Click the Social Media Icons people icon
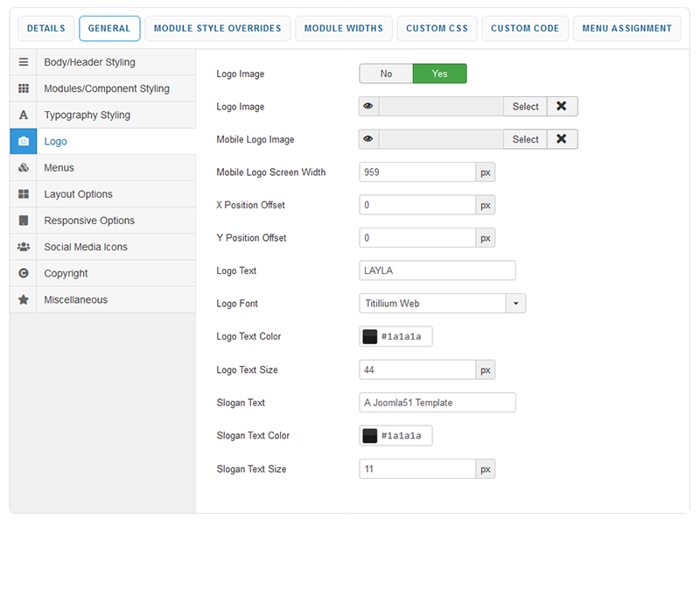700x590 pixels. (24, 247)
